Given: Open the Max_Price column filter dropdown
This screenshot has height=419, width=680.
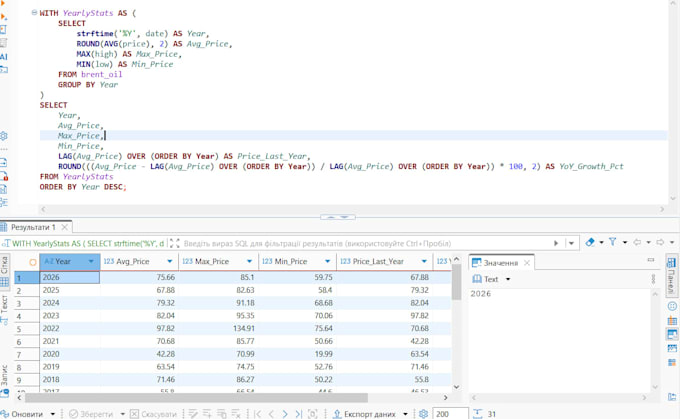Looking at the screenshot, I should (249, 261).
